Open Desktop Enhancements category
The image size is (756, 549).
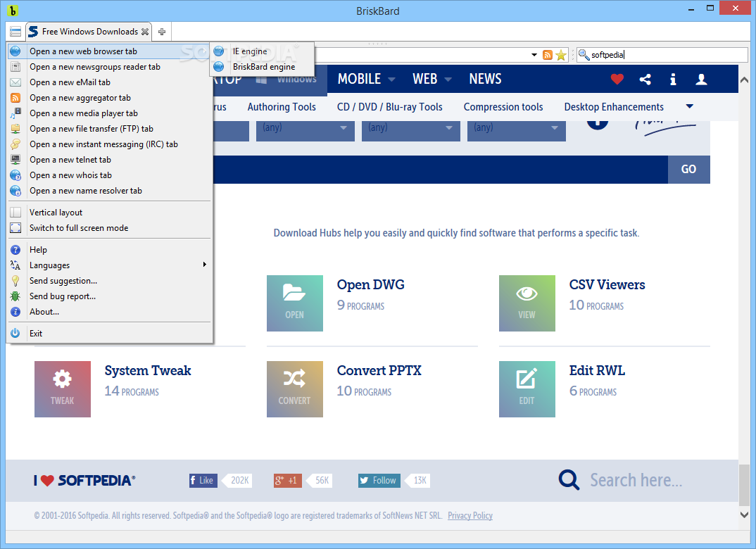pyautogui.click(x=614, y=107)
